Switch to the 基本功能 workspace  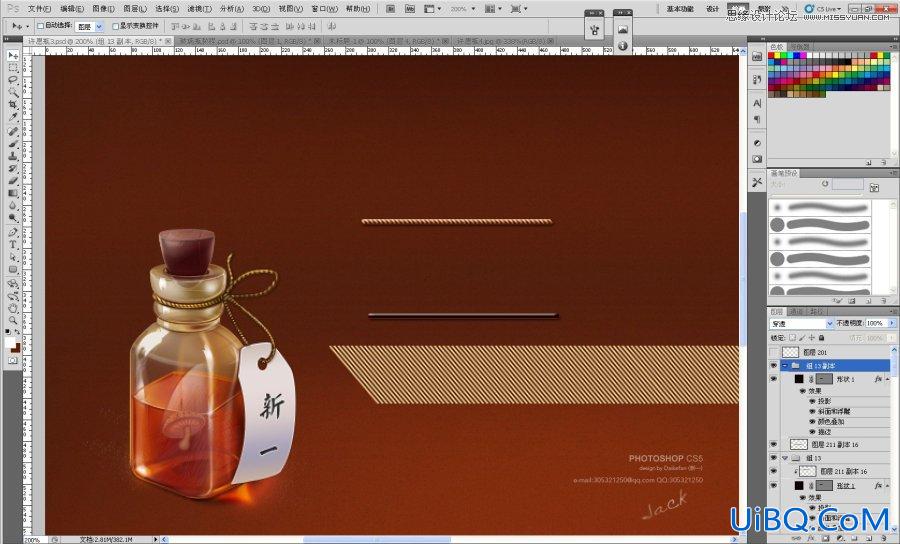coord(680,9)
